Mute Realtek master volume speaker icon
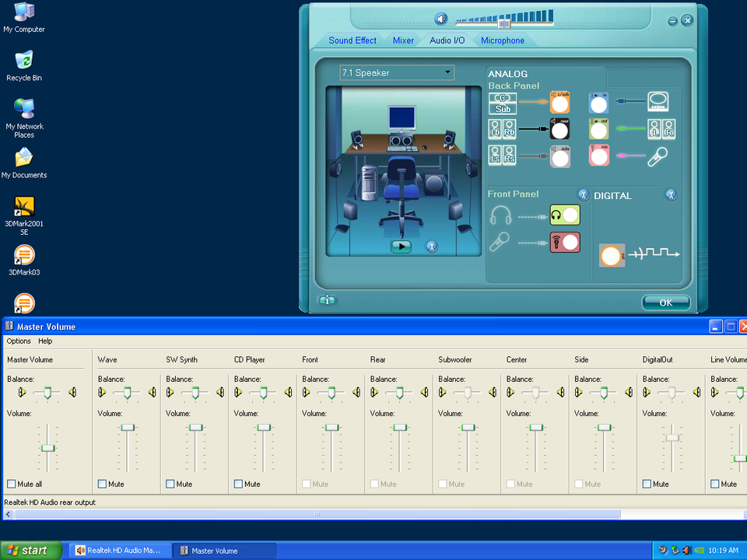The image size is (747, 560). click(441, 19)
